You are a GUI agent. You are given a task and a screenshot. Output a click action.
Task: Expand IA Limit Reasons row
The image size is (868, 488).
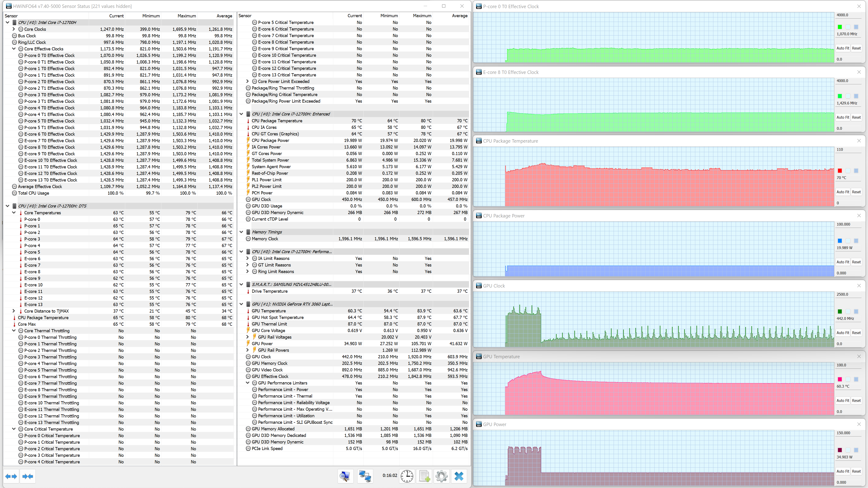point(248,258)
